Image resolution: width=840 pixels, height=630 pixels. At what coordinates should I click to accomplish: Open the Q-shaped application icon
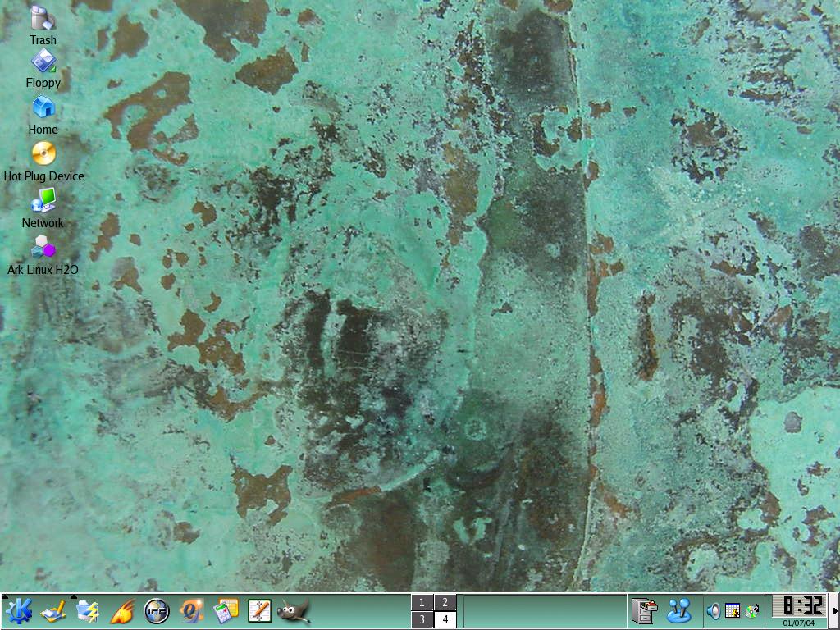pyautogui.click(x=190, y=611)
